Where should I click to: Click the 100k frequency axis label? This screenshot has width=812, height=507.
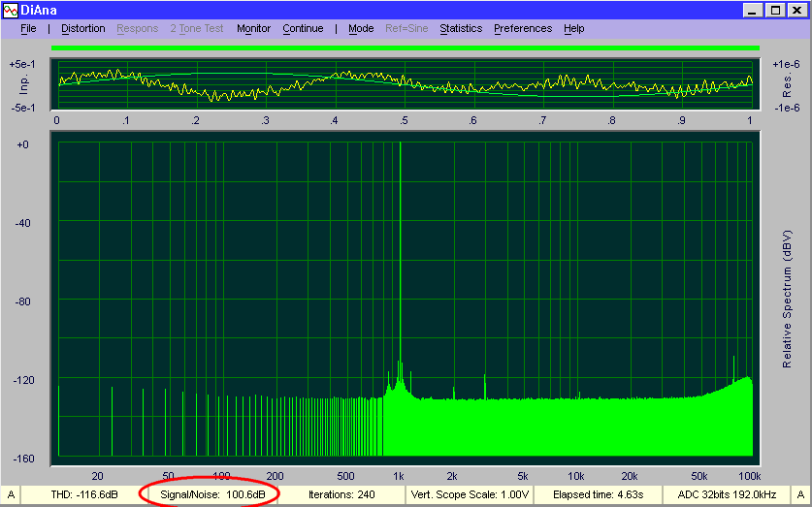coord(750,476)
